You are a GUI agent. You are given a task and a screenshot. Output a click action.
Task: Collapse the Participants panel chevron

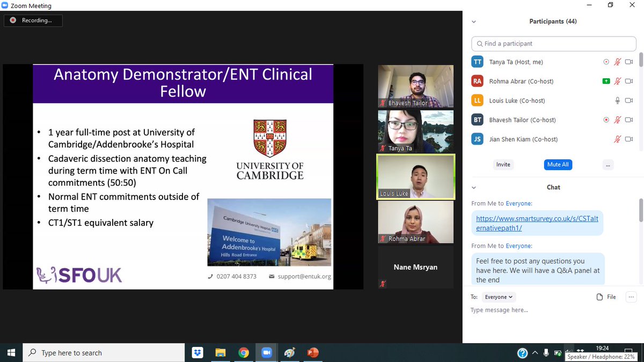pos(474,22)
